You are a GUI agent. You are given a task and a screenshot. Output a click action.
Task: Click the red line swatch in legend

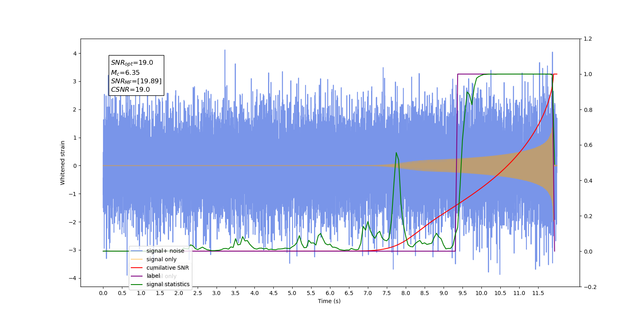point(137,268)
